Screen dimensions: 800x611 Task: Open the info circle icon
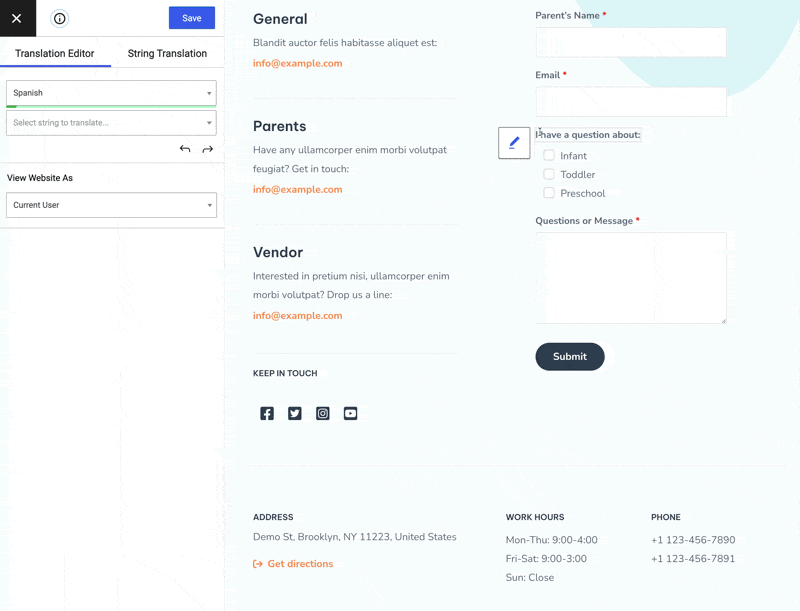tap(60, 19)
